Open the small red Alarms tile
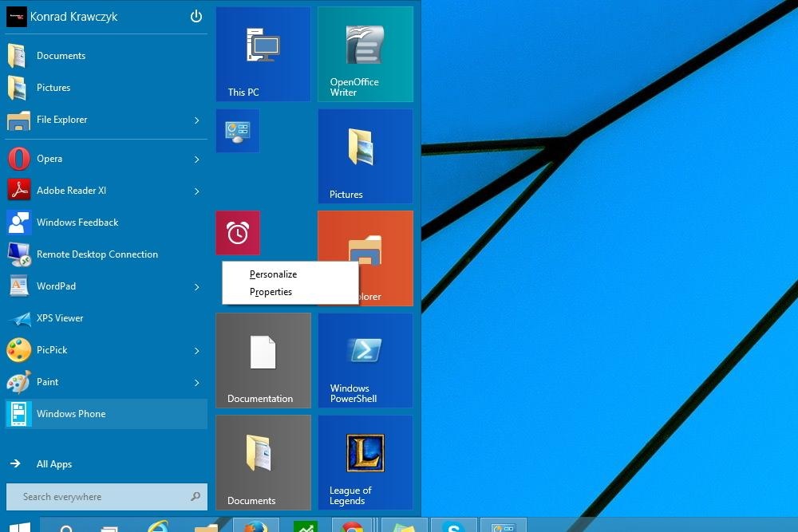The width and height of the screenshot is (798, 532). coord(238,232)
